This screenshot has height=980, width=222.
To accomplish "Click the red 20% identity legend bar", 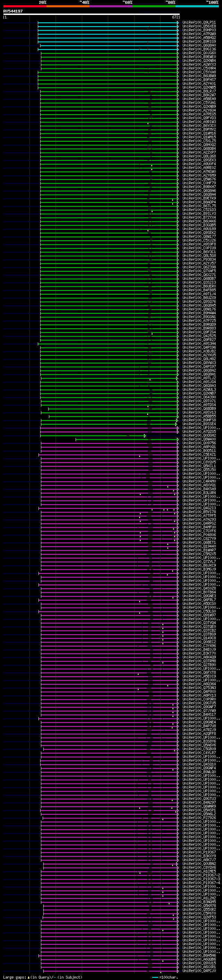I will (25, 6).
